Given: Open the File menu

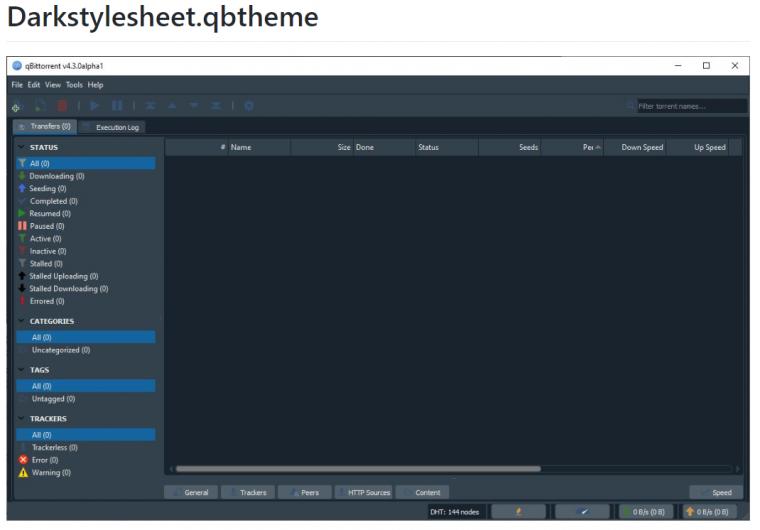Looking at the screenshot, I should [x=17, y=85].
